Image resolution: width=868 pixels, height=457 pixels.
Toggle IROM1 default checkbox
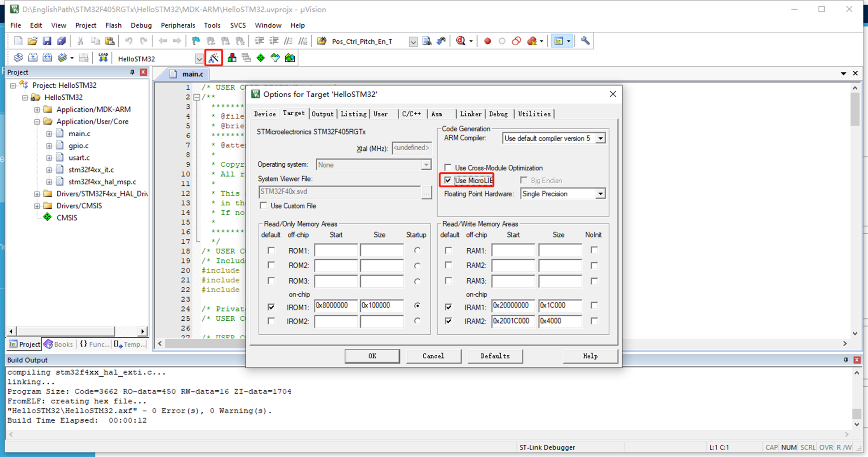coord(271,307)
